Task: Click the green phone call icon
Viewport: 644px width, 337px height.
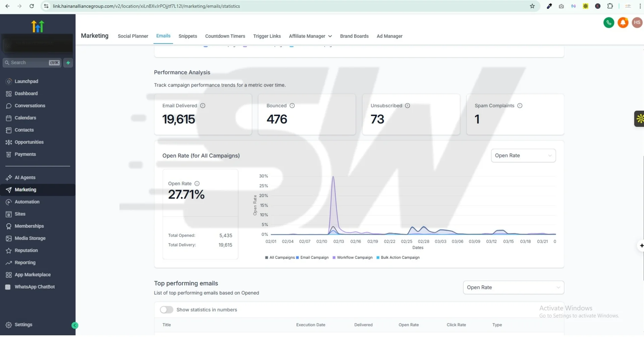Action: [x=608, y=23]
